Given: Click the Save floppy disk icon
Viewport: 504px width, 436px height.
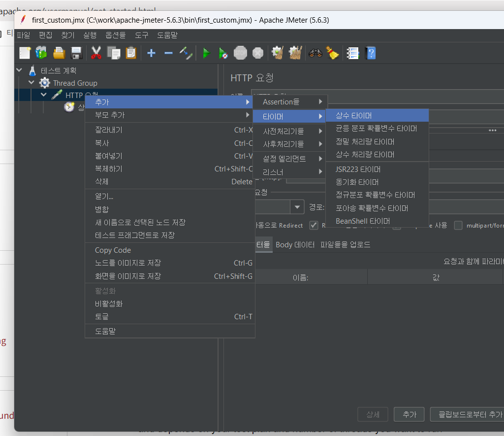Looking at the screenshot, I should [x=76, y=53].
